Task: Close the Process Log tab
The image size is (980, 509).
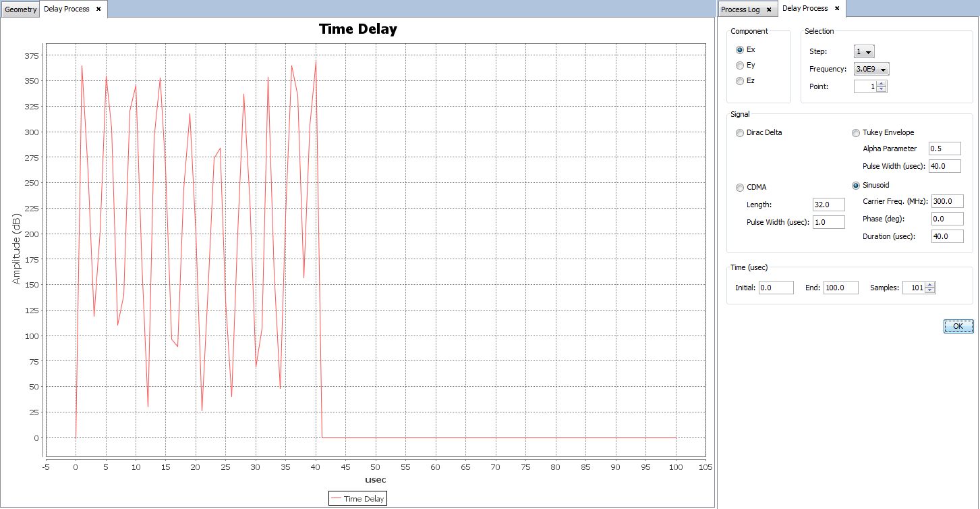Action: [x=769, y=9]
